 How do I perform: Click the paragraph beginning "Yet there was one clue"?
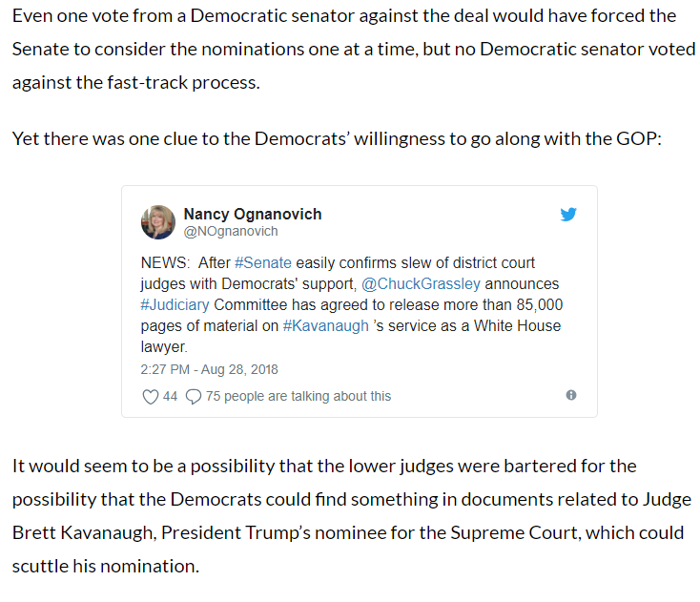[337, 139]
